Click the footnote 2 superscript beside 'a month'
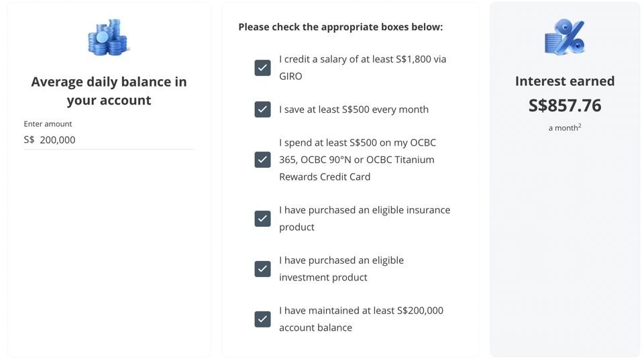 point(580,126)
